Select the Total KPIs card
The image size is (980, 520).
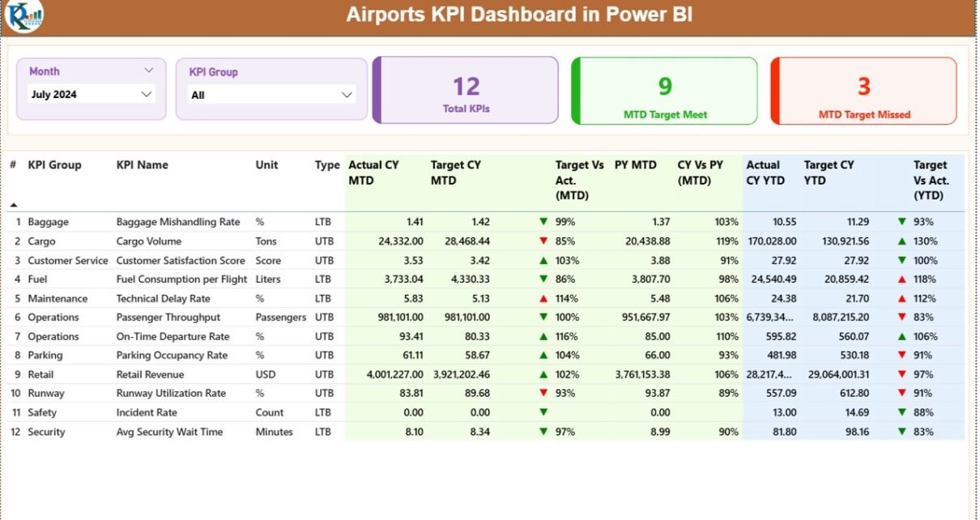click(466, 91)
